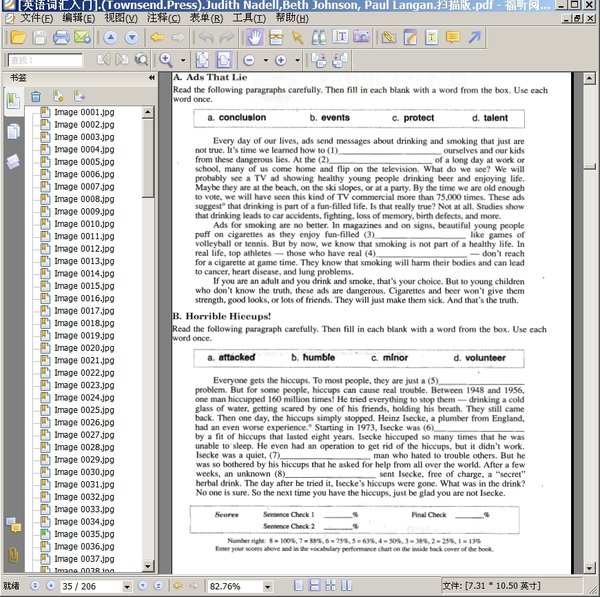The width and height of the screenshot is (600, 597).
Task: Select the blue Arrow drawing tool
Action: (x=474, y=38)
